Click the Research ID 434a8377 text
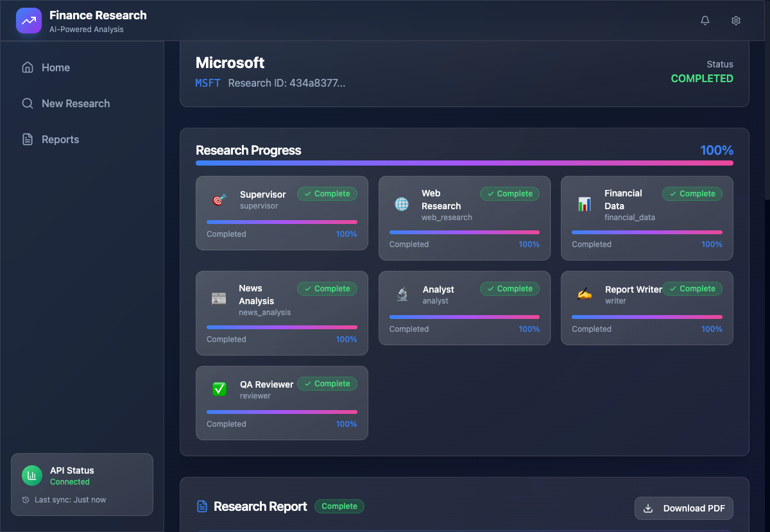Image resolution: width=770 pixels, height=532 pixels. [287, 83]
